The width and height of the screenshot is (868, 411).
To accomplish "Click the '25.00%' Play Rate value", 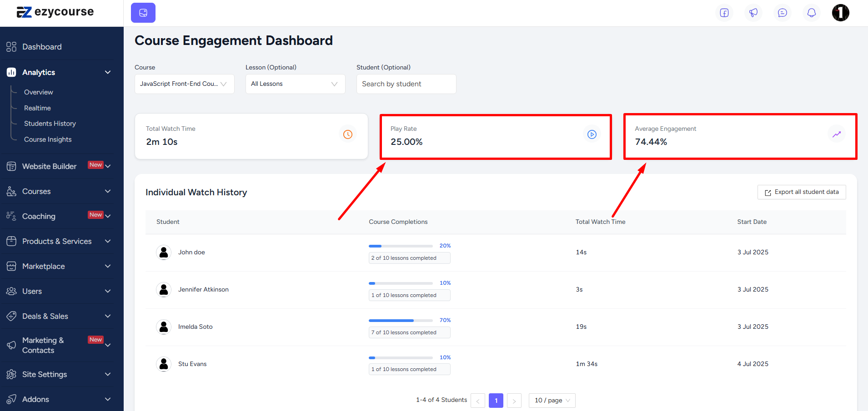I will (406, 142).
